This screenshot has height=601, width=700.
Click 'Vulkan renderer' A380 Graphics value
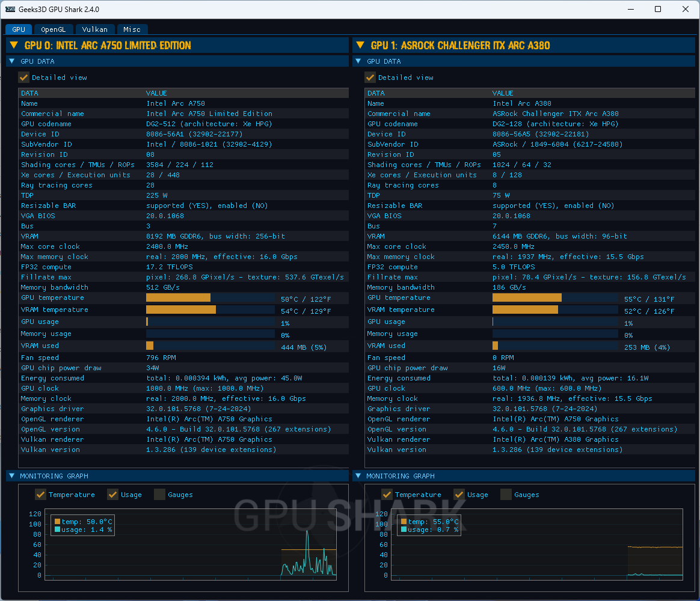coord(556,439)
